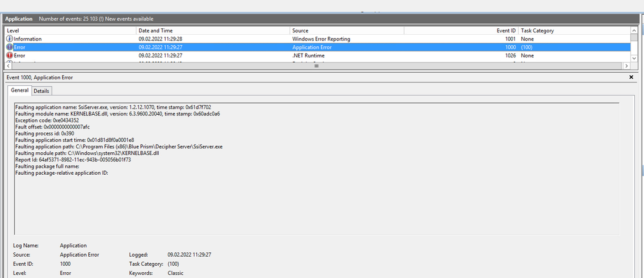
Task: Close the Event 1000 preview pane
Action: point(631,77)
